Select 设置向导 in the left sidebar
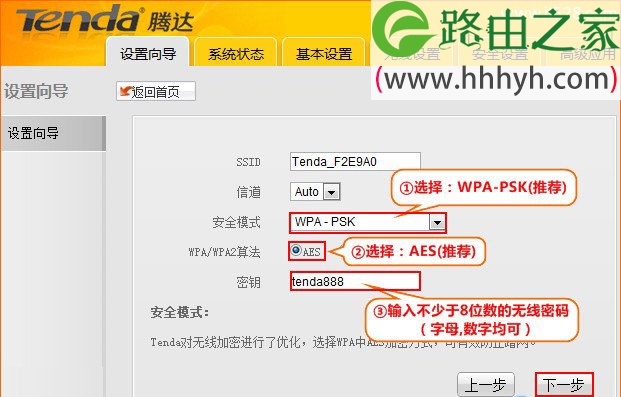Viewport: 621px width, 397px height. point(53,133)
